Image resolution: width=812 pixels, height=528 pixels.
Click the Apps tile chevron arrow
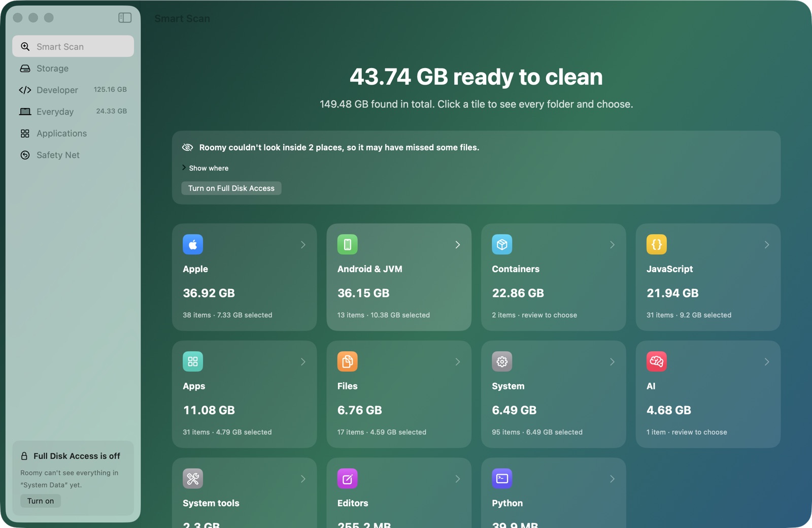click(x=303, y=362)
